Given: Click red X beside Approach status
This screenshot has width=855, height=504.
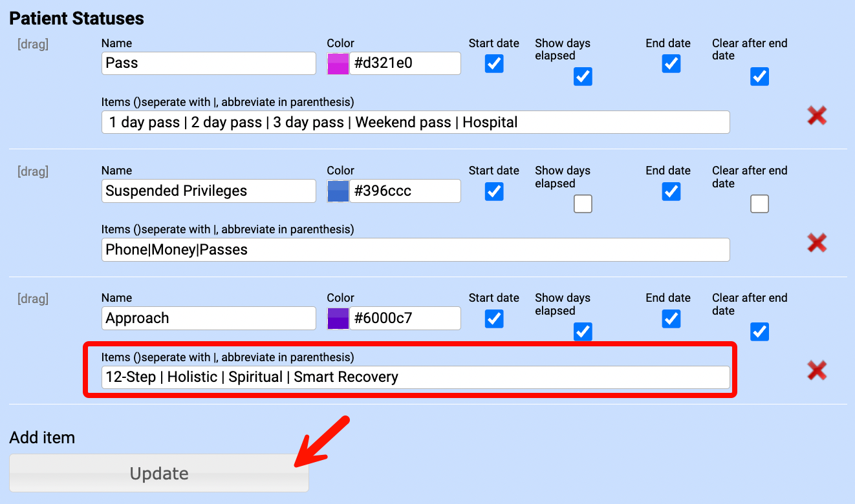Looking at the screenshot, I should coord(817,370).
